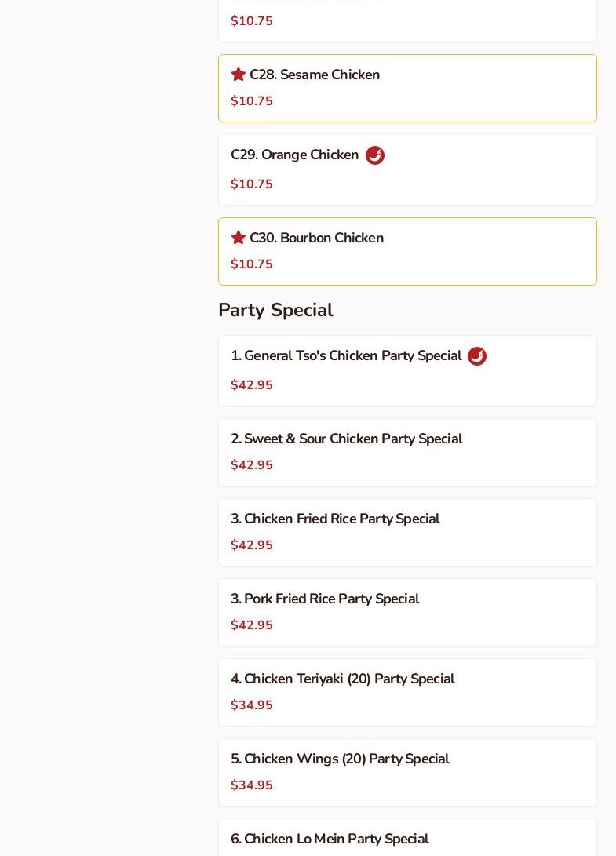Click the star icon beside C30. Bourbon Chicken
Image resolution: width=616 pixels, height=856 pixels.
(239, 238)
